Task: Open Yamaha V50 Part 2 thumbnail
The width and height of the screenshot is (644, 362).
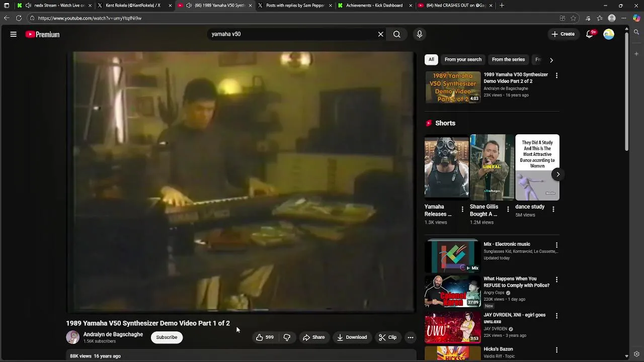Action: (x=453, y=87)
